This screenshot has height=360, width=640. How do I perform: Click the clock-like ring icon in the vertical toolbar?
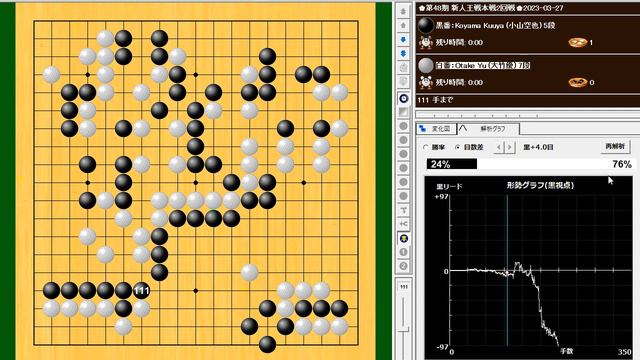tap(404, 98)
